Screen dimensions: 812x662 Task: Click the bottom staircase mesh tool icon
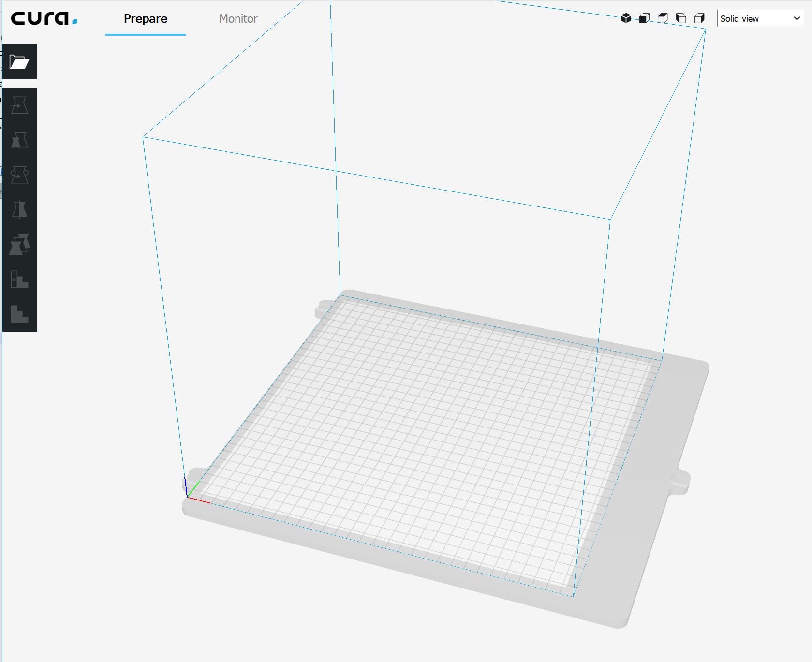coord(19,314)
